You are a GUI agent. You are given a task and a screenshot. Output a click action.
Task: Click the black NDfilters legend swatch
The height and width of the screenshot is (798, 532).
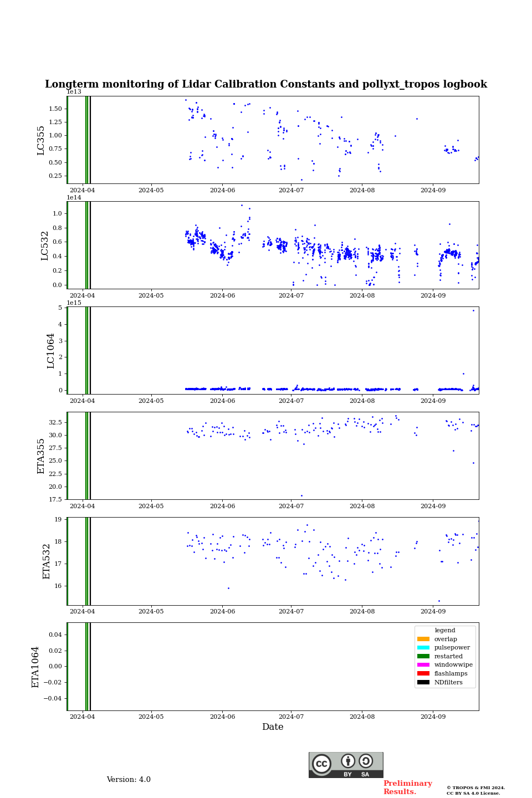point(423,682)
